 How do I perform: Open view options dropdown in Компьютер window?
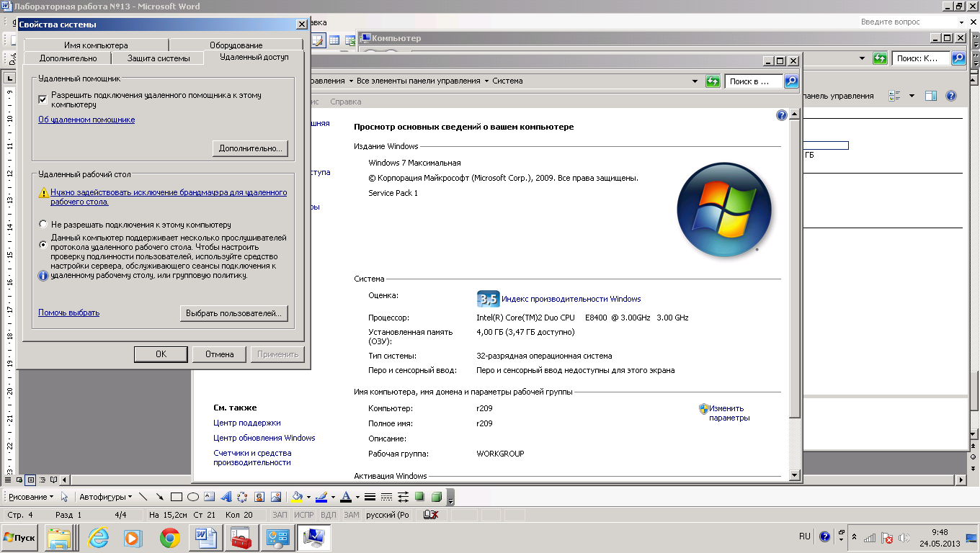point(912,96)
